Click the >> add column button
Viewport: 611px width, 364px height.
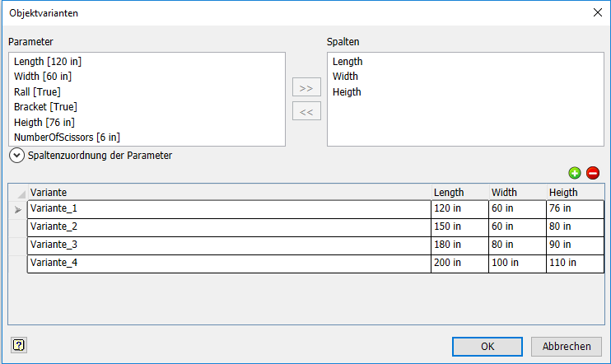coord(306,87)
